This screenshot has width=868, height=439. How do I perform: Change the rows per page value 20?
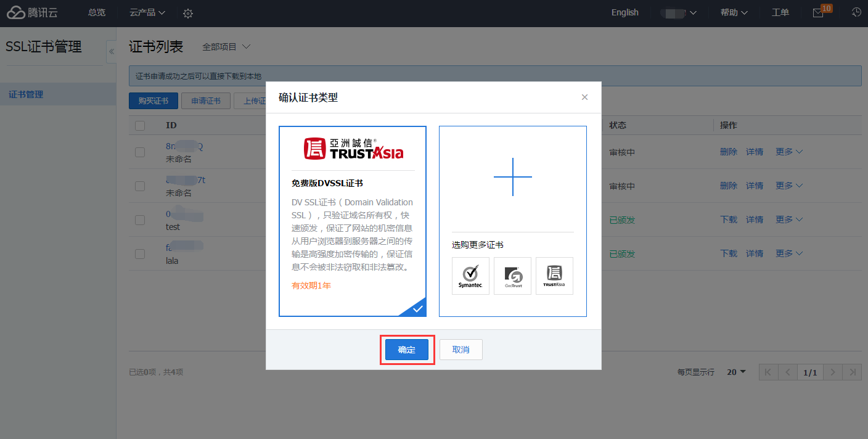pyautogui.click(x=736, y=372)
